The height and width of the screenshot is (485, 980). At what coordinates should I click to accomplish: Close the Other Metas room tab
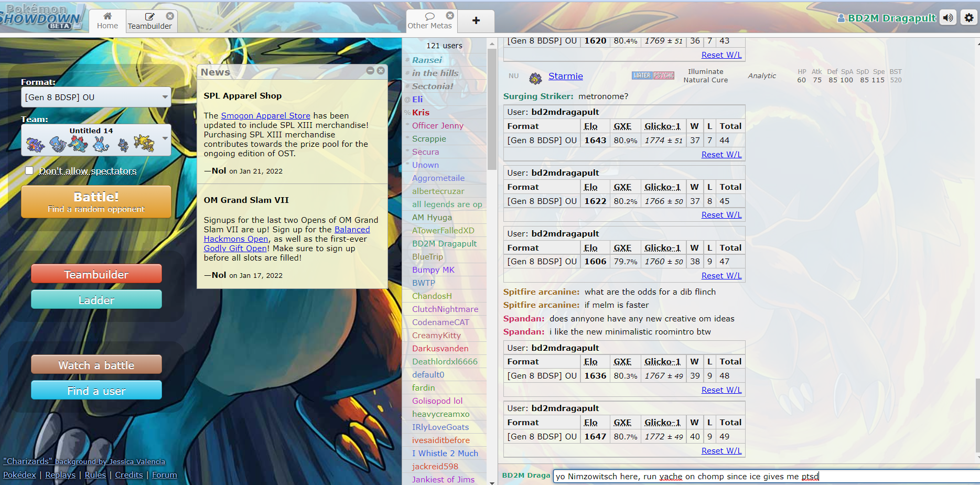point(450,16)
